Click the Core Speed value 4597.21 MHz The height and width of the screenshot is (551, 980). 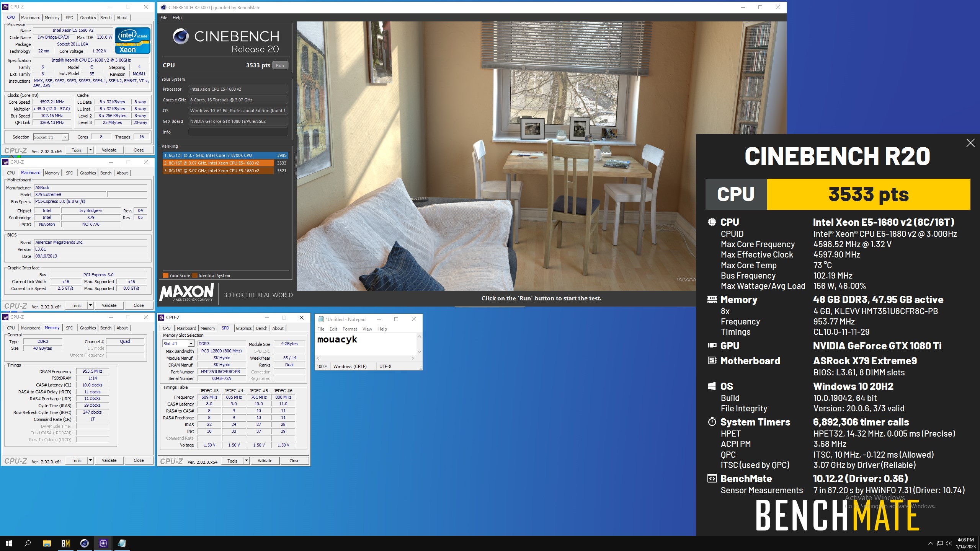click(x=52, y=102)
